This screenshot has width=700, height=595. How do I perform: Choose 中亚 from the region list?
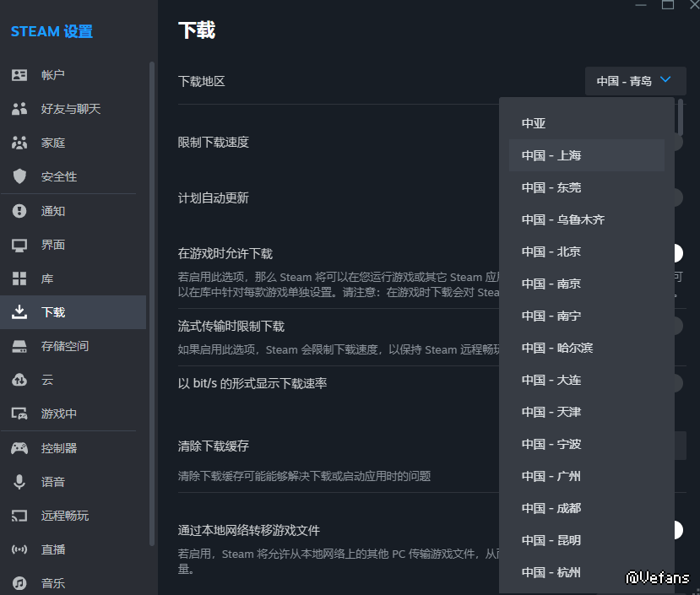click(x=587, y=123)
